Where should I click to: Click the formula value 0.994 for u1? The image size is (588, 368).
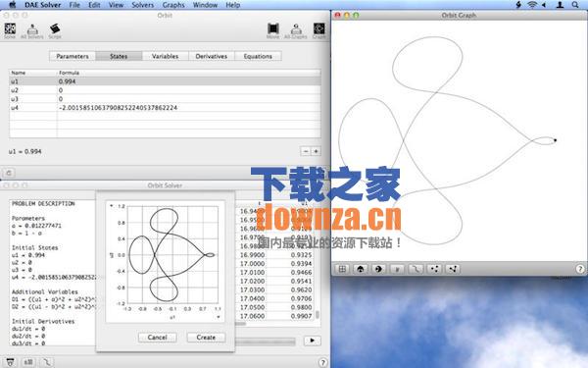67,81
